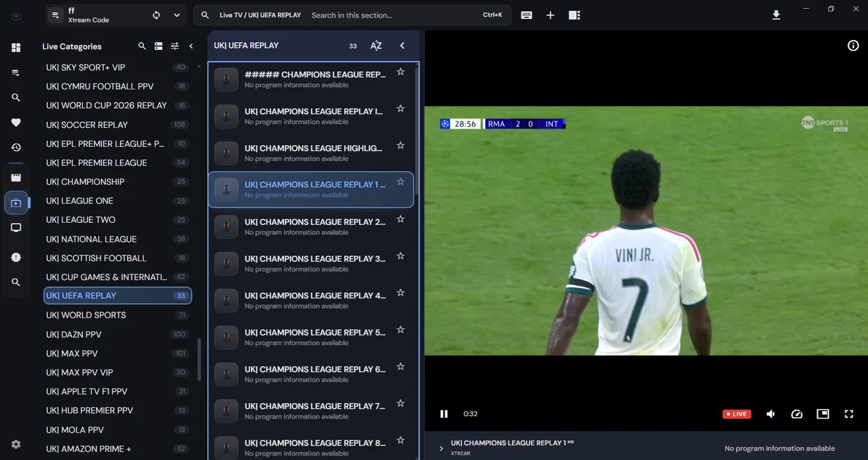The image size is (868, 460).
Task: Collapse the Live Categories panel
Action: pos(191,46)
